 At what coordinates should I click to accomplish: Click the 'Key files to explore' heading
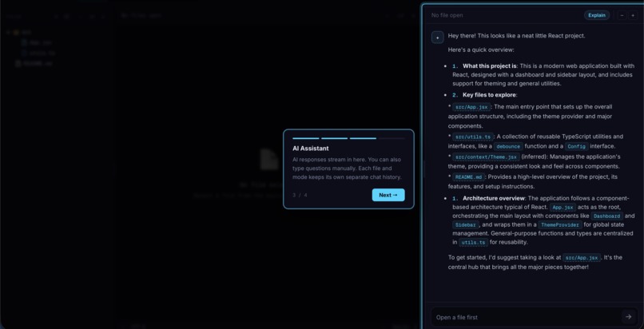point(490,95)
